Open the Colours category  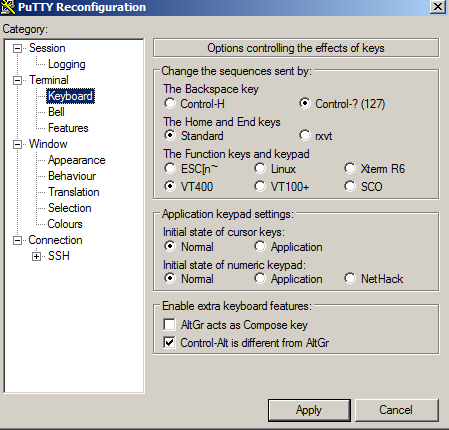click(x=65, y=224)
